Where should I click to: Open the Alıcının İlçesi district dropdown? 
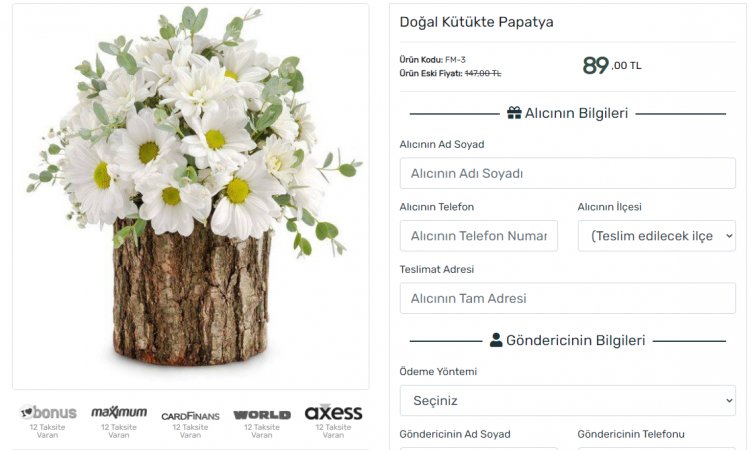(x=657, y=236)
